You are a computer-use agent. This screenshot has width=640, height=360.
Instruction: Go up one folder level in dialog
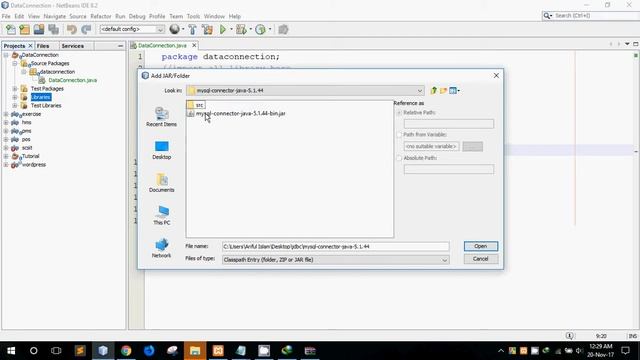pyautogui.click(x=433, y=91)
